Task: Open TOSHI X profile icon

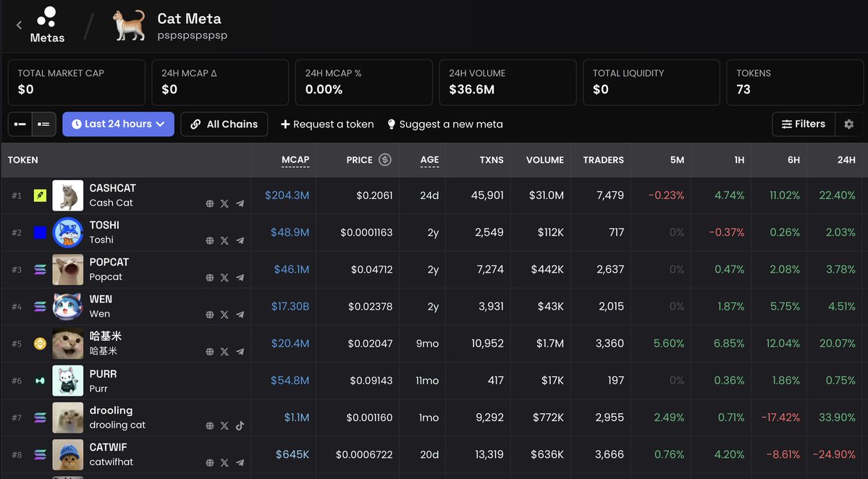Action: (224, 241)
